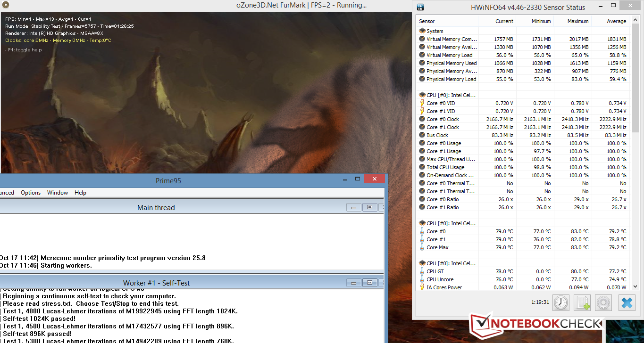Open the Options menu in Prime95

pyautogui.click(x=31, y=193)
